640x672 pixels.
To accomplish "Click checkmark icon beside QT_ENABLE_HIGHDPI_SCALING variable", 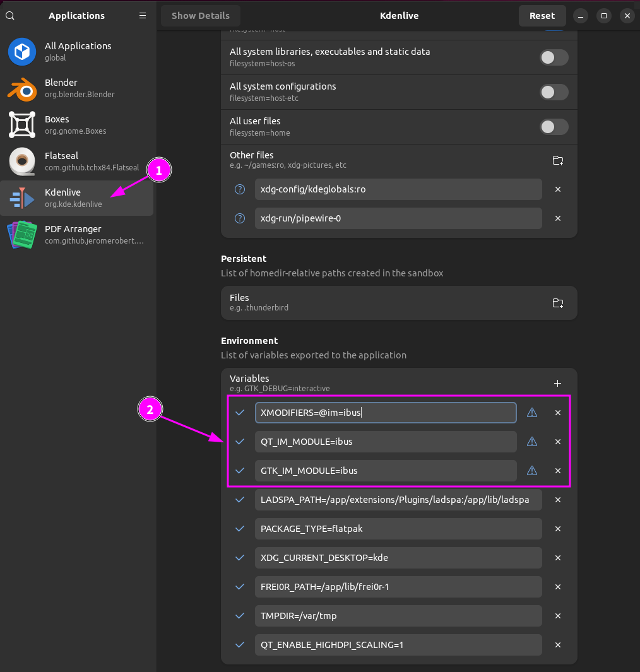I will (240, 645).
